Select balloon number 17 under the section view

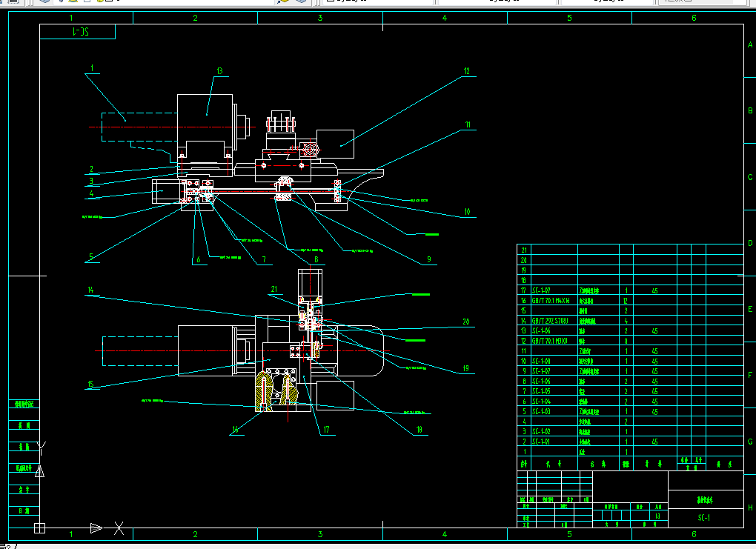[326, 430]
